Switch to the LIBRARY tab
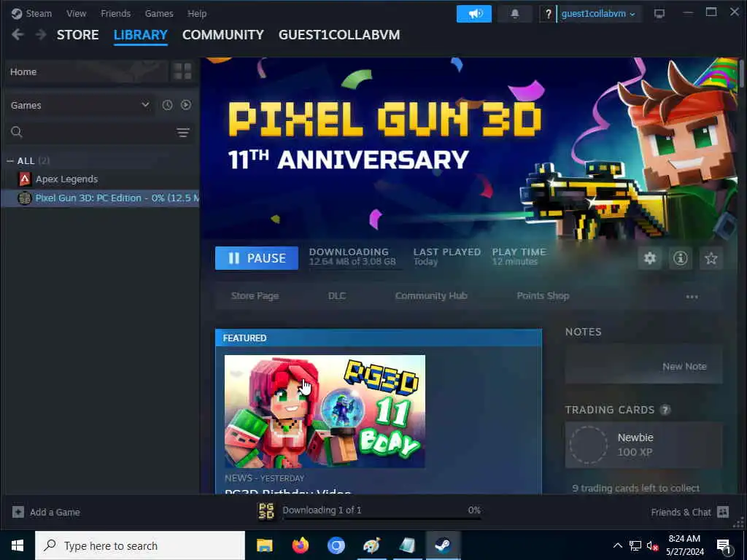Viewport: 747px width, 560px height. point(141,35)
